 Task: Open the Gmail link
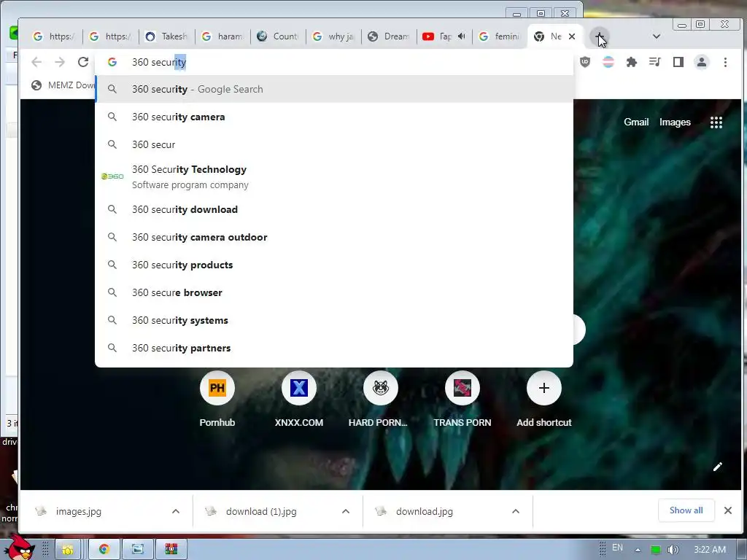(x=636, y=122)
